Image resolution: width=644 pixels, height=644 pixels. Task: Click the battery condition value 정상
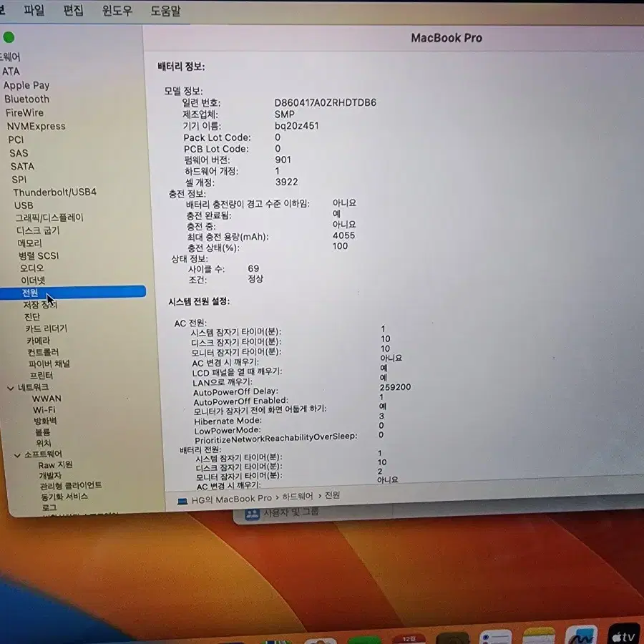255,279
